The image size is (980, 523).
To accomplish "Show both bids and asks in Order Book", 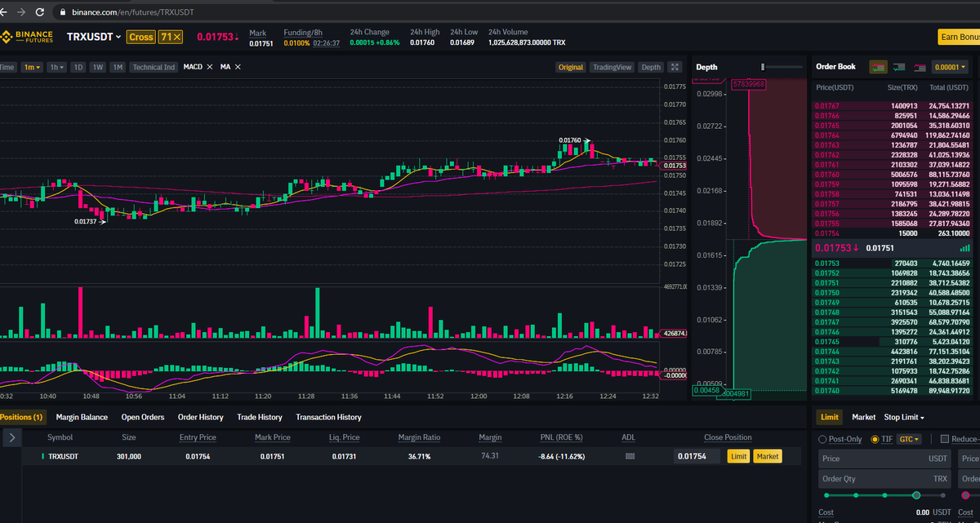I will 879,67.
